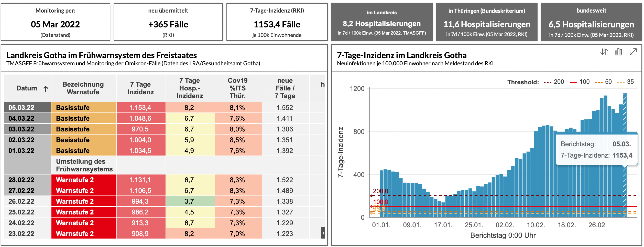Click the neue Fälle / 7 Tage header
Image resolution: width=644 pixels, height=247 pixels.
(x=285, y=88)
